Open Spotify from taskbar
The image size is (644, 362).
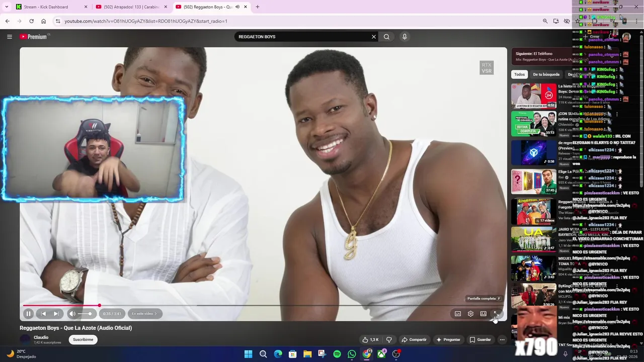click(337, 354)
